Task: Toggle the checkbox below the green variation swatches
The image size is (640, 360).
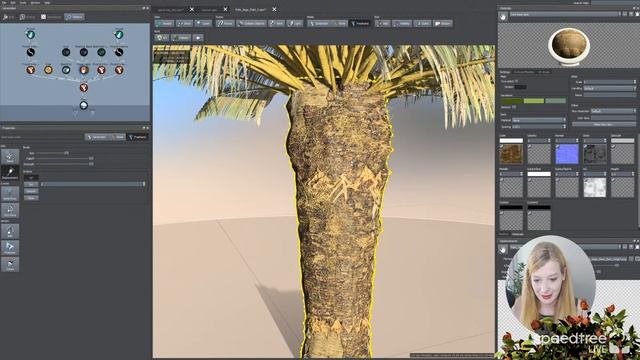Action: [514, 107]
